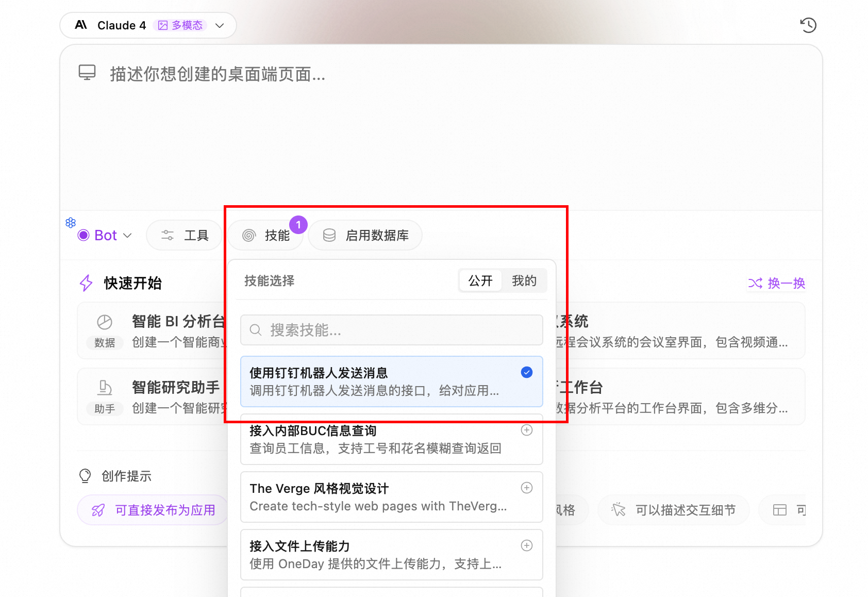The image size is (868, 597).
Task: Click the 数据 tag label
Action: (105, 343)
